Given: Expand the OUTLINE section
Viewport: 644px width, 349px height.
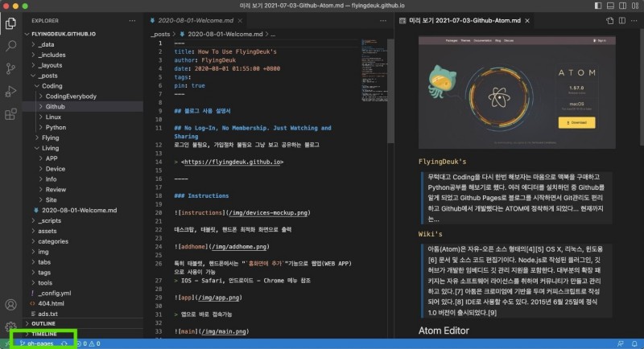Looking at the screenshot, I should point(44,323).
